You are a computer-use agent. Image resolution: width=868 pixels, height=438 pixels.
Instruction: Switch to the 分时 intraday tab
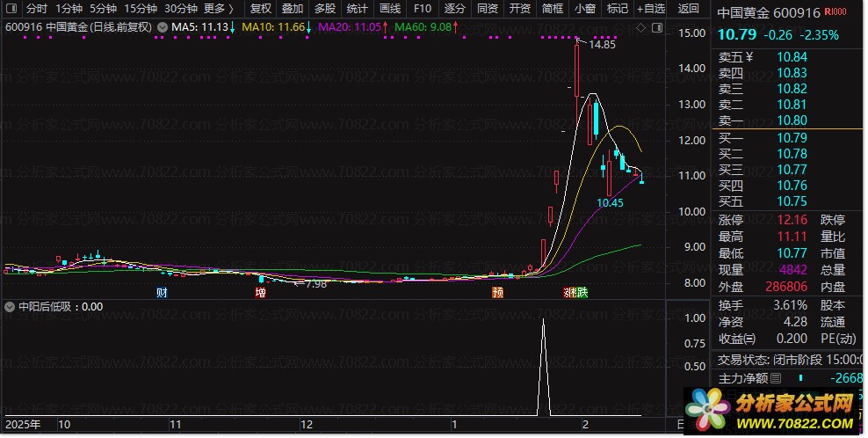[37, 9]
